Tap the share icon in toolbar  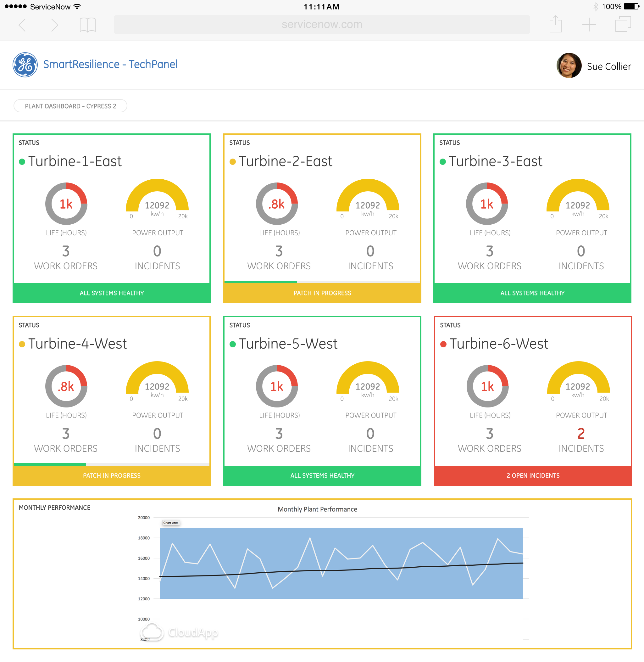(x=555, y=24)
